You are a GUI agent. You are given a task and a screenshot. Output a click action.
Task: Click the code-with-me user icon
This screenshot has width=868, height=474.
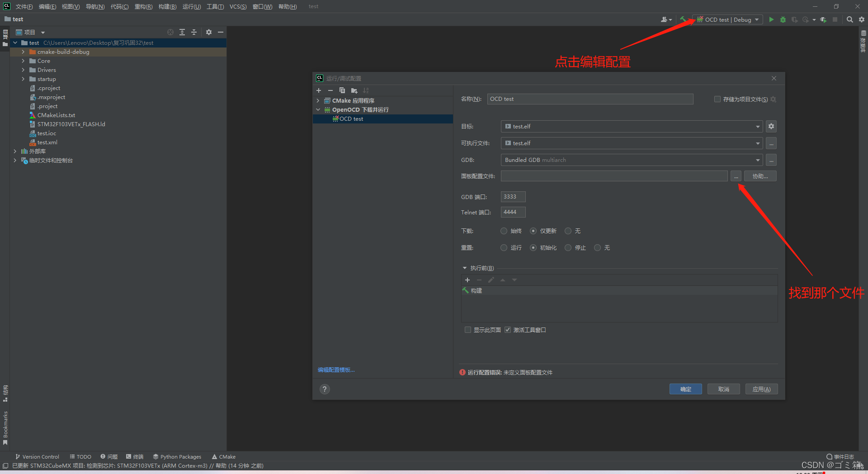point(664,19)
